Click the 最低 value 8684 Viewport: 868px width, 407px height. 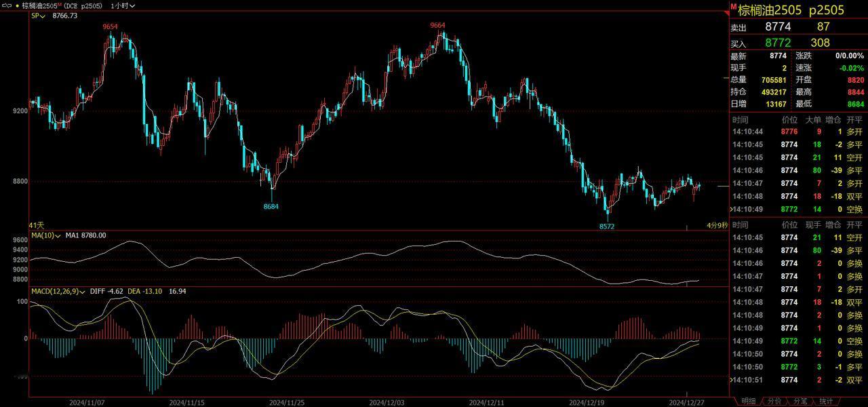click(x=855, y=104)
